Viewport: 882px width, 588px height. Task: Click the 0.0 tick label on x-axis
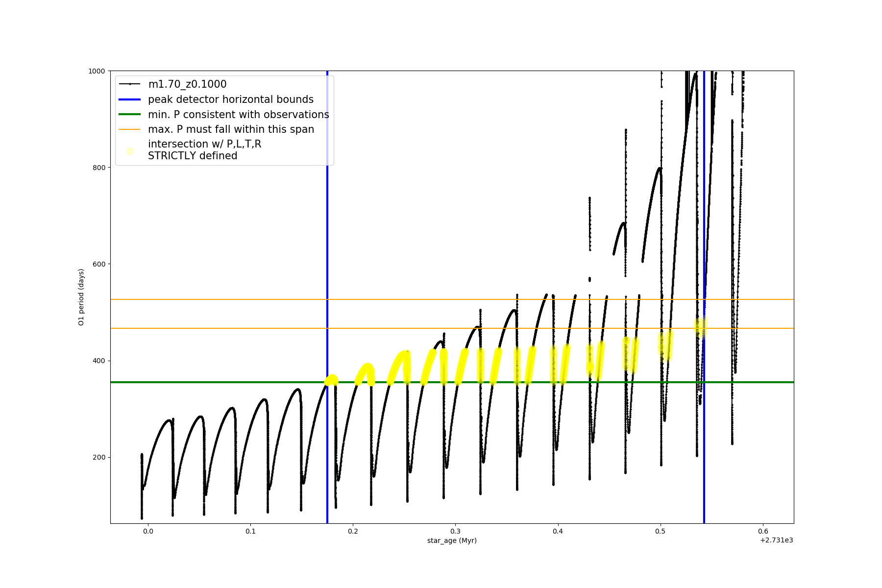[x=148, y=531]
